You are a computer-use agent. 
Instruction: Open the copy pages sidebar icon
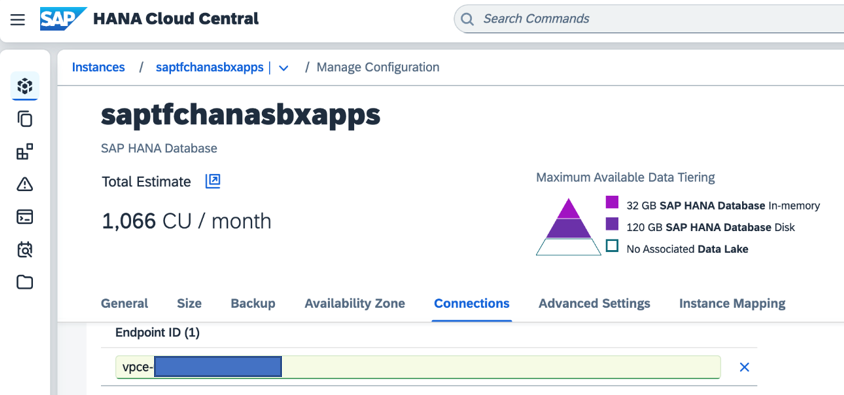pos(25,119)
